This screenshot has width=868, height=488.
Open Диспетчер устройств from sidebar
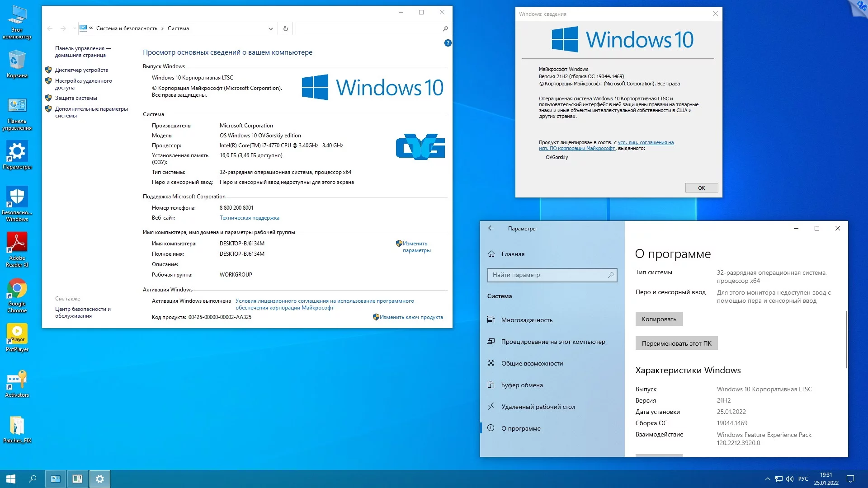[x=81, y=70]
